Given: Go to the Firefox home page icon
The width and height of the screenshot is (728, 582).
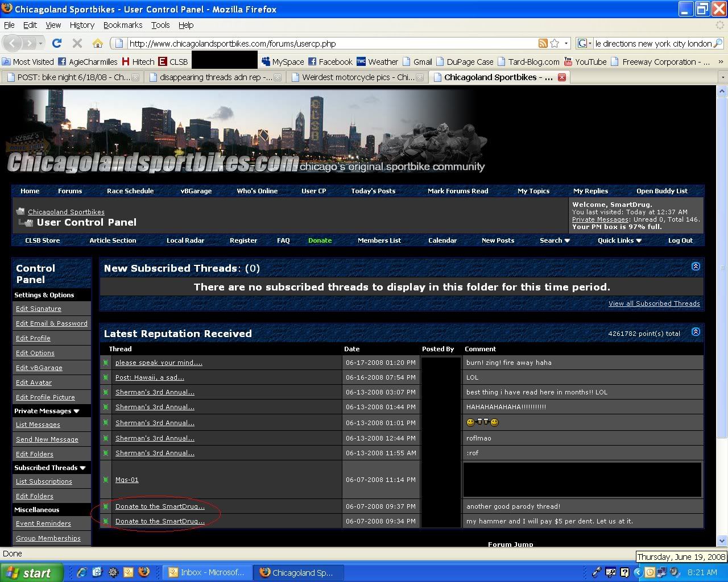Looking at the screenshot, I should click(98, 43).
